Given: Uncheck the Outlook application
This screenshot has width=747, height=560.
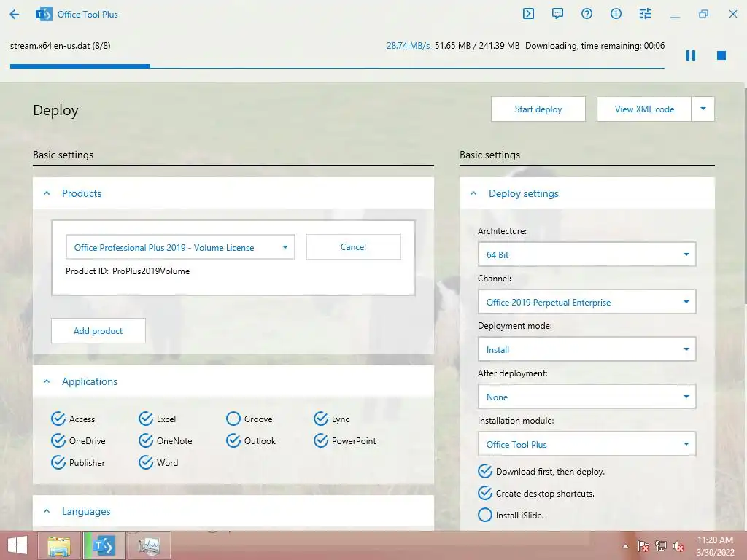Looking at the screenshot, I should [233, 440].
